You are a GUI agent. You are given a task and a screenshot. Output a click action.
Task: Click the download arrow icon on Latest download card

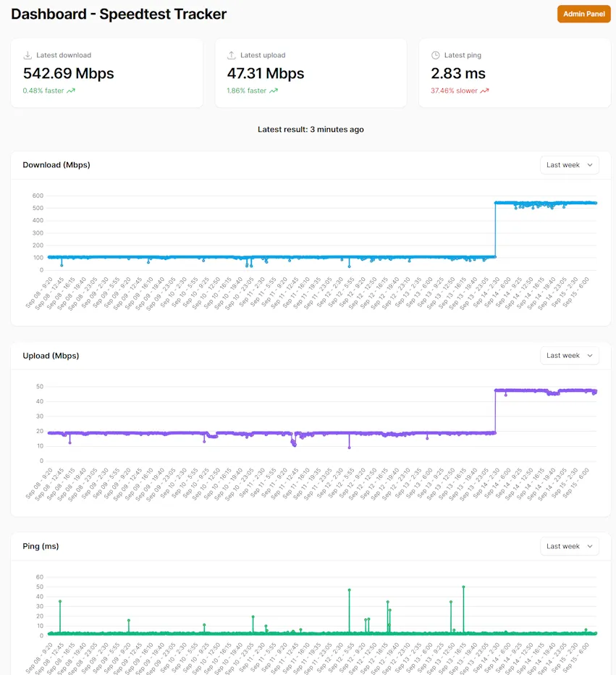tap(28, 54)
